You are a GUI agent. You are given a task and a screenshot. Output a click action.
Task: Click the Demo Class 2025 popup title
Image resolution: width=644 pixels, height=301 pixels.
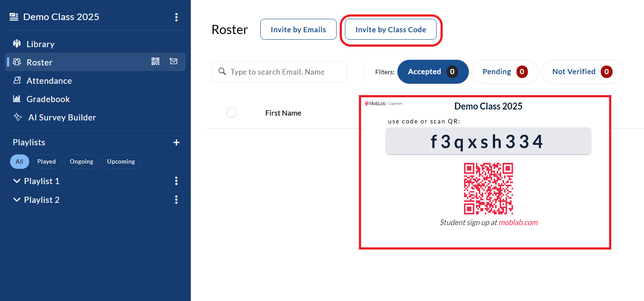click(488, 106)
